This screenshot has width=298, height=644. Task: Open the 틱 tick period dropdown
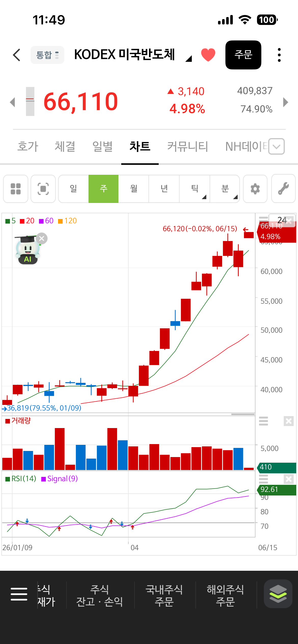coord(195,189)
